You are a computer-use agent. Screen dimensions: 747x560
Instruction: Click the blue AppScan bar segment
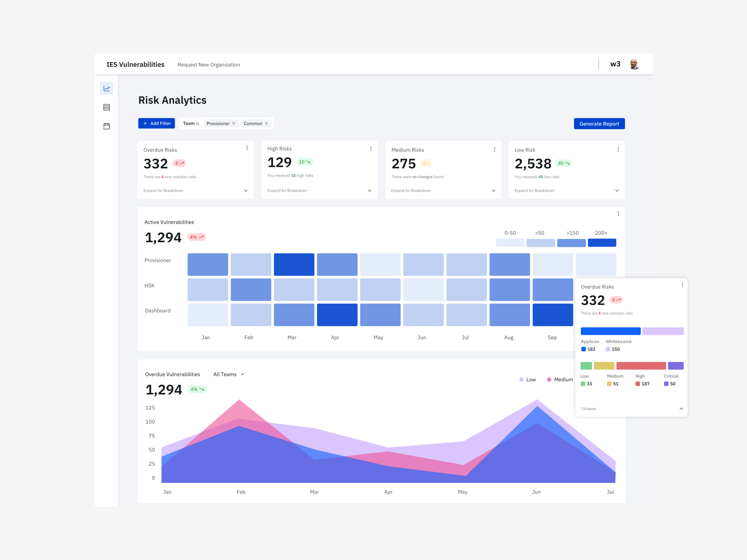611,331
